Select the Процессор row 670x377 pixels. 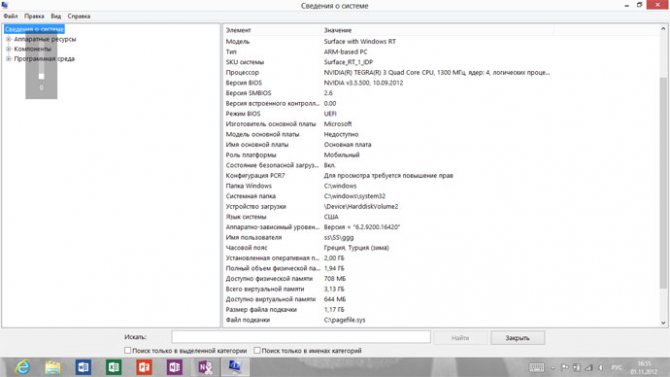tap(441, 72)
